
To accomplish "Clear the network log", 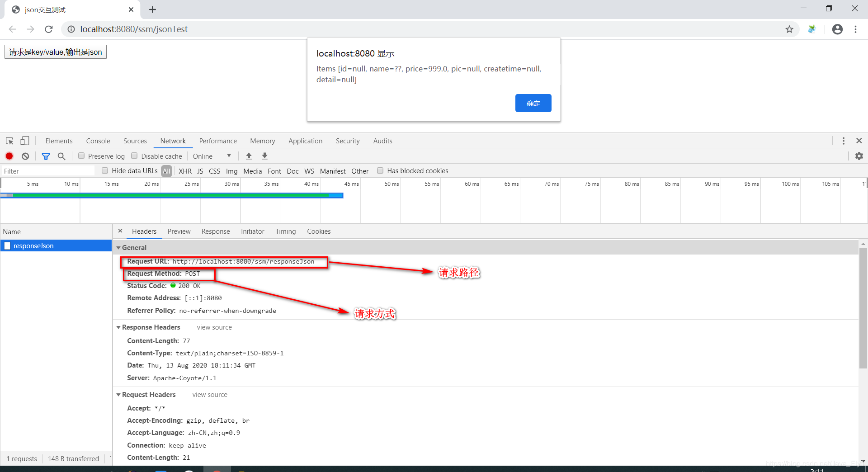I will pyautogui.click(x=25, y=156).
